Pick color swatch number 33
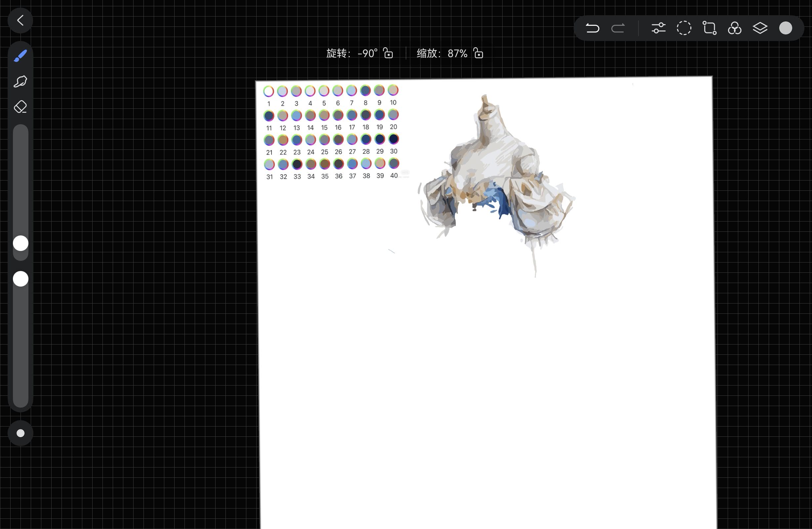This screenshot has height=529, width=812. coord(297,164)
